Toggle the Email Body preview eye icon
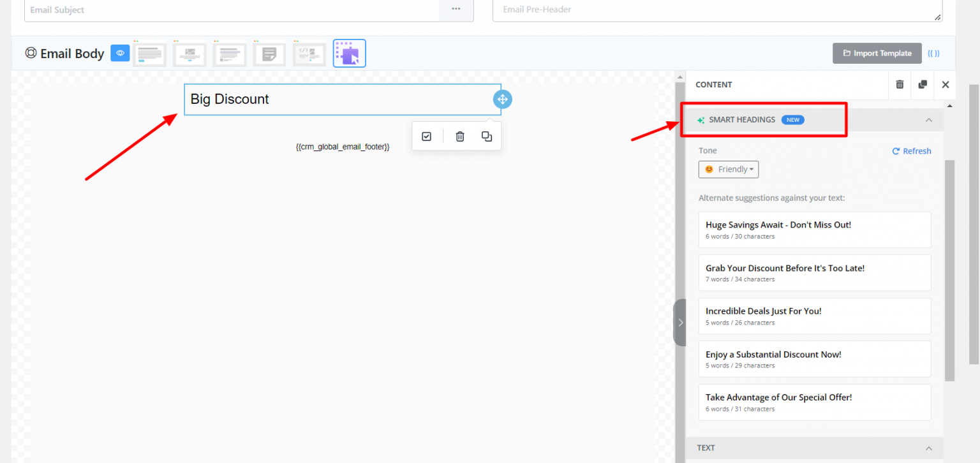Image resolution: width=980 pixels, height=463 pixels. [x=120, y=53]
